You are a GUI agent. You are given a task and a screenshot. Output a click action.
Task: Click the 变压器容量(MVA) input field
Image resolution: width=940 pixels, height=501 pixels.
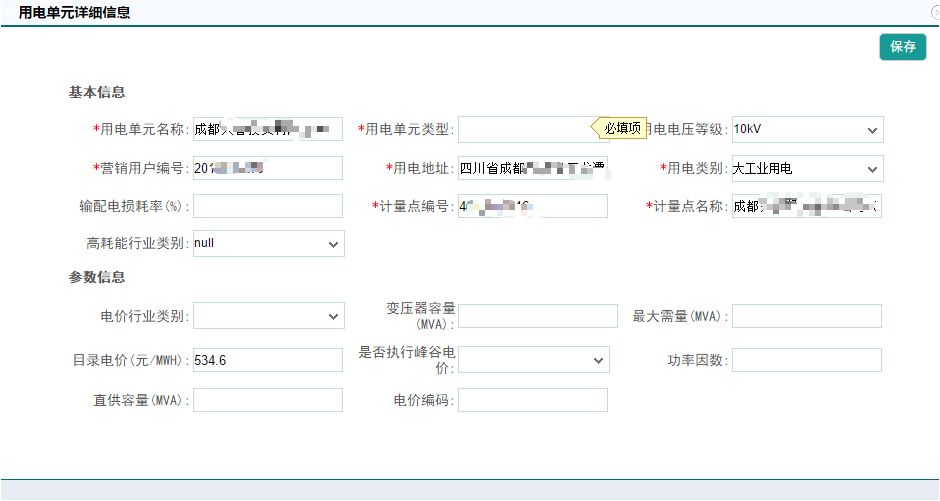coord(537,316)
